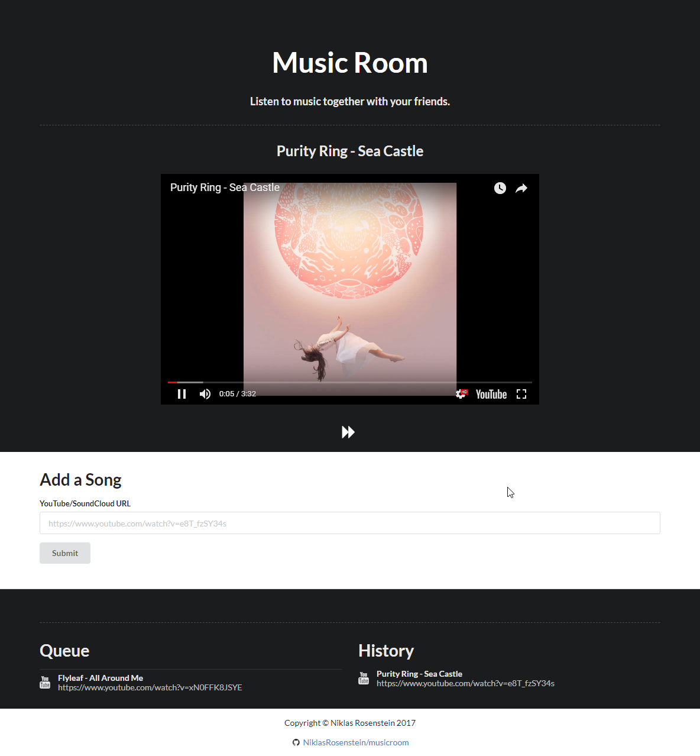
Task: Click the YouTube/SoundCloud URL label
Action: tap(85, 503)
